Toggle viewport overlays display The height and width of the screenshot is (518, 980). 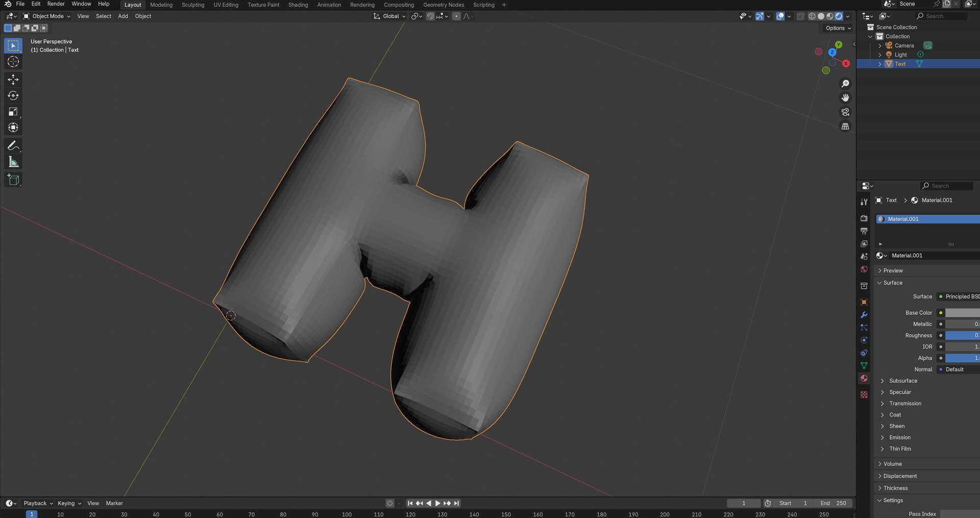[x=780, y=16]
